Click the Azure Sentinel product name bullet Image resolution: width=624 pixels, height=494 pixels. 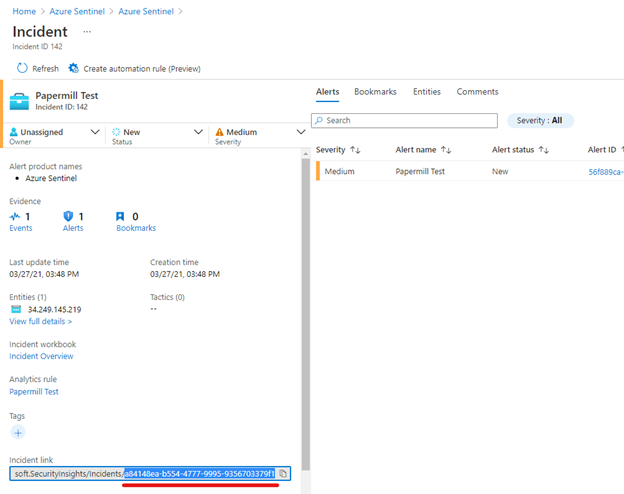51,178
